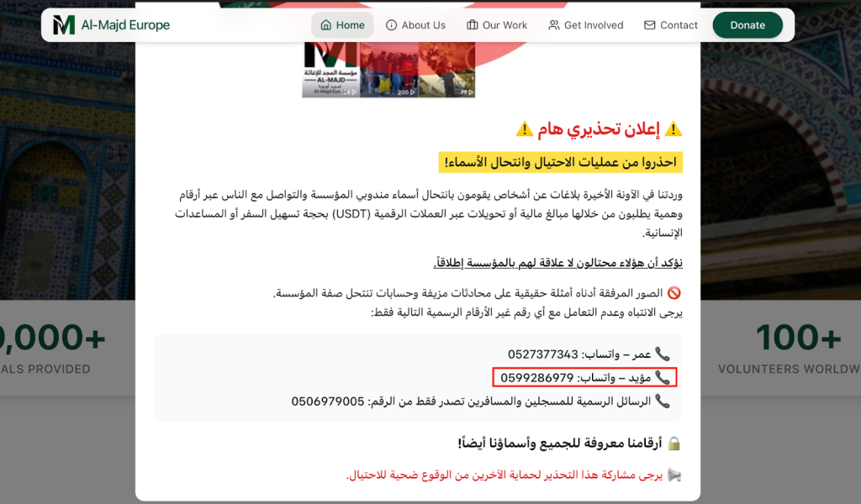Click the phone icon beside number 0506979005
Viewport: 861px width, 504px height.
(663, 402)
